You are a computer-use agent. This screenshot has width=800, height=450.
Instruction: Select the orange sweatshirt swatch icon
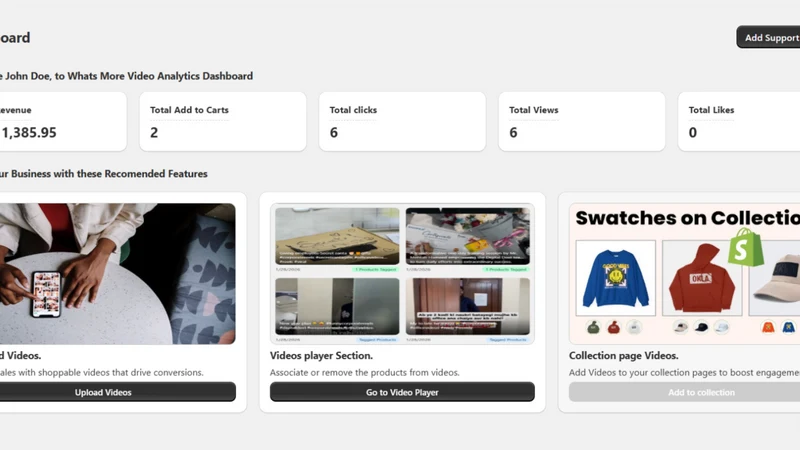pos(768,327)
